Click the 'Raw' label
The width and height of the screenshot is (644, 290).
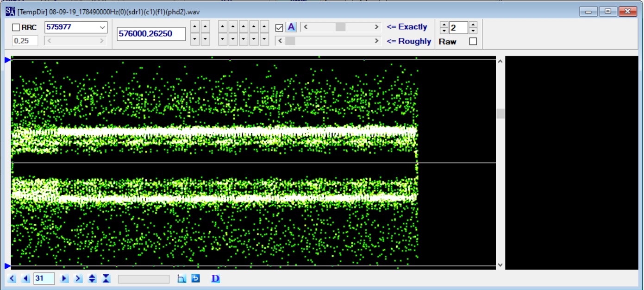tap(448, 42)
